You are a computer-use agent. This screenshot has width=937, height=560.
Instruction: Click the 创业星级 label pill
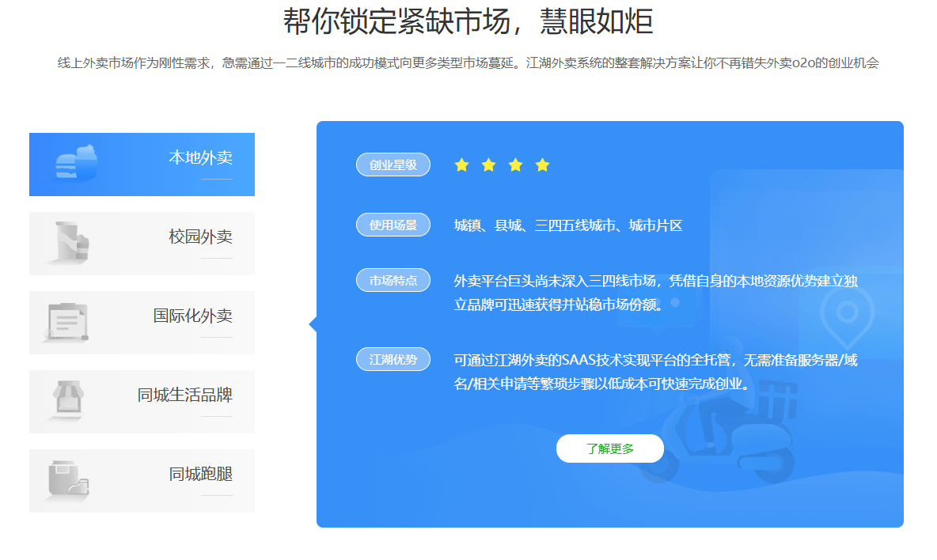coord(393,165)
